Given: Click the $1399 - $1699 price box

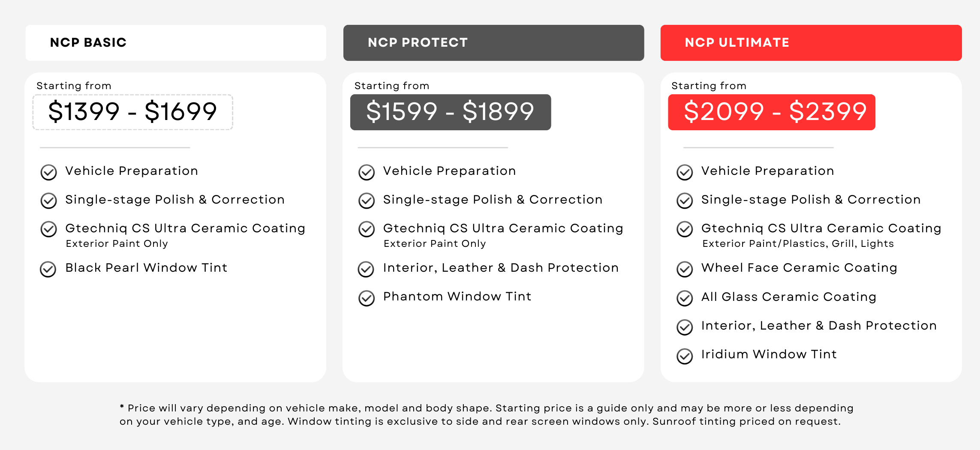Looking at the screenshot, I should [133, 112].
